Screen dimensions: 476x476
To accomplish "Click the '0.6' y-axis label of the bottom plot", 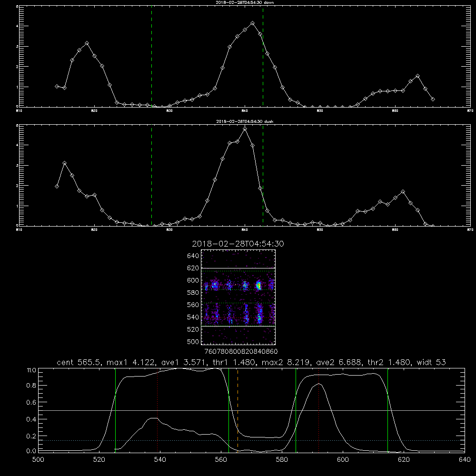I will click(31, 402).
